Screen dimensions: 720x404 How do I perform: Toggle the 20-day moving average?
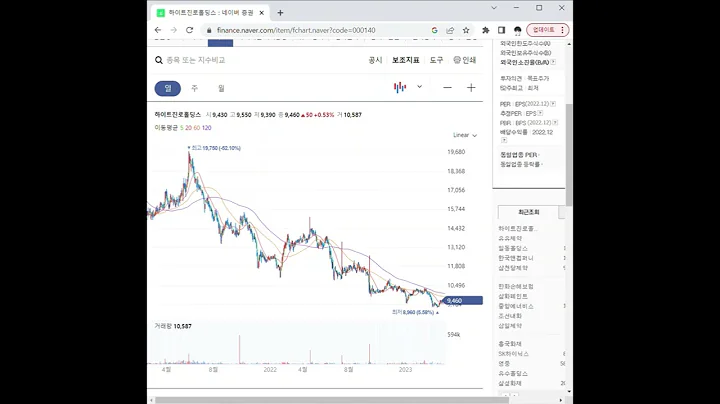(x=188, y=128)
